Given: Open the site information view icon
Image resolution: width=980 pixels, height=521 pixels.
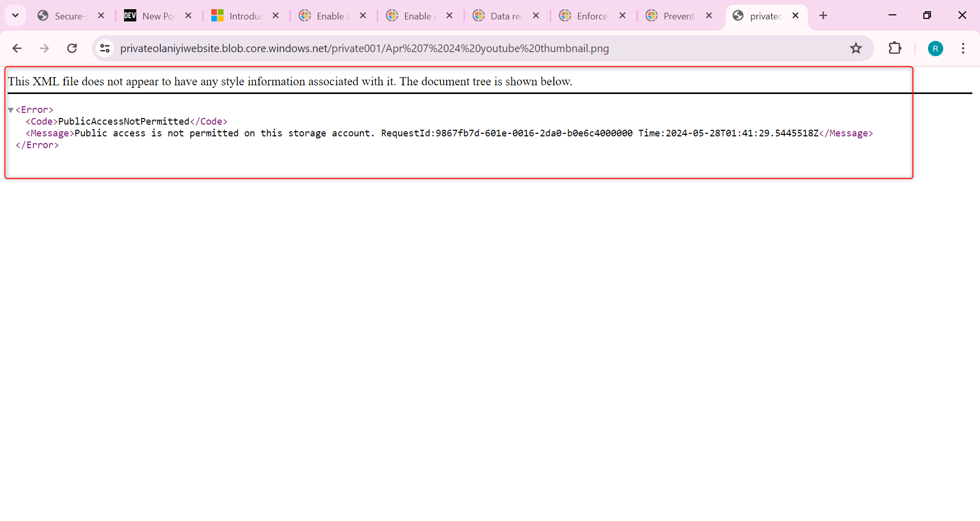Looking at the screenshot, I should click(x=105, y=48).
